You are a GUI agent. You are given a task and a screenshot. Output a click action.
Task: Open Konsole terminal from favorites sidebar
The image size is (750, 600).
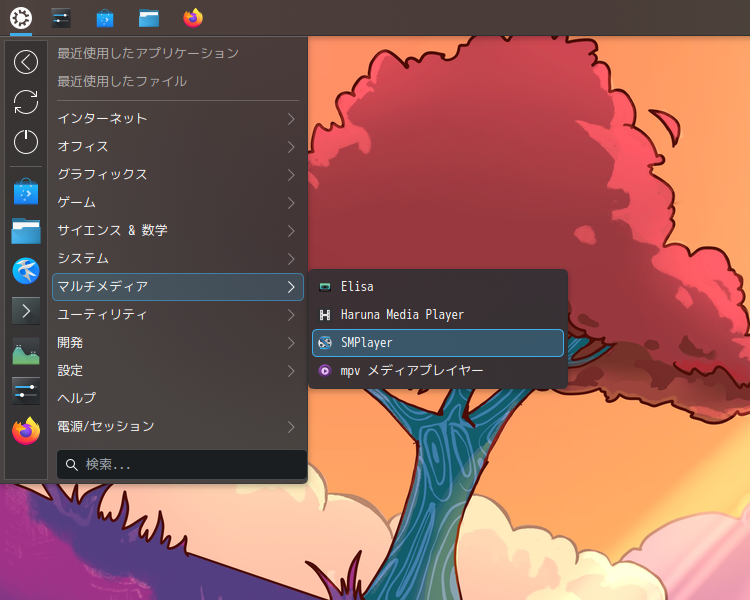pos(26,311)
